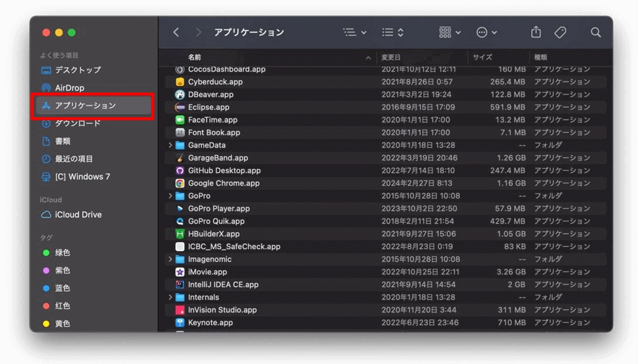Select the Google Chrome.app file name
The height and width of the screenshot is (364, 638).
[224, 183]
